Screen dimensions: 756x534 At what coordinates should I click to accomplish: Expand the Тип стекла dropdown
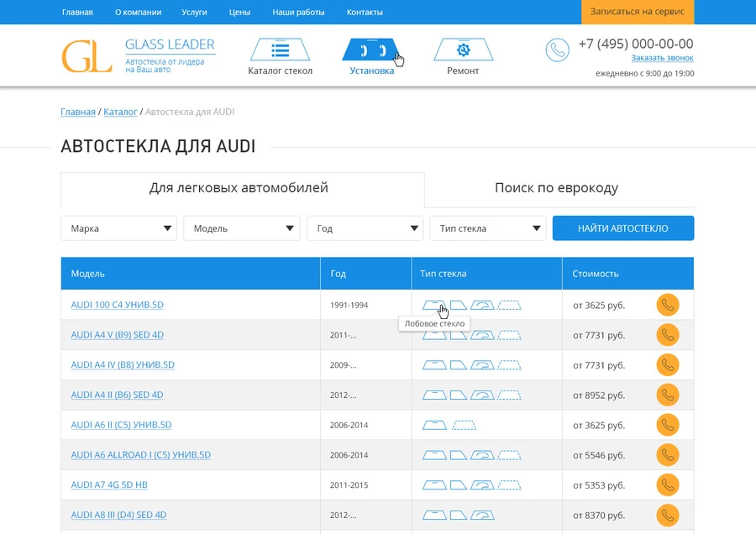(488, 228)
